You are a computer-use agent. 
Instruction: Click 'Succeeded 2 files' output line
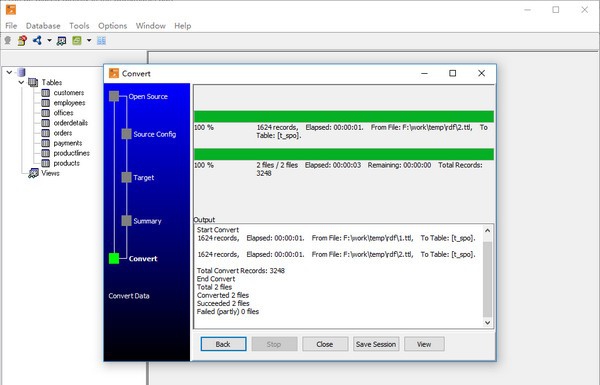[223, 303]
